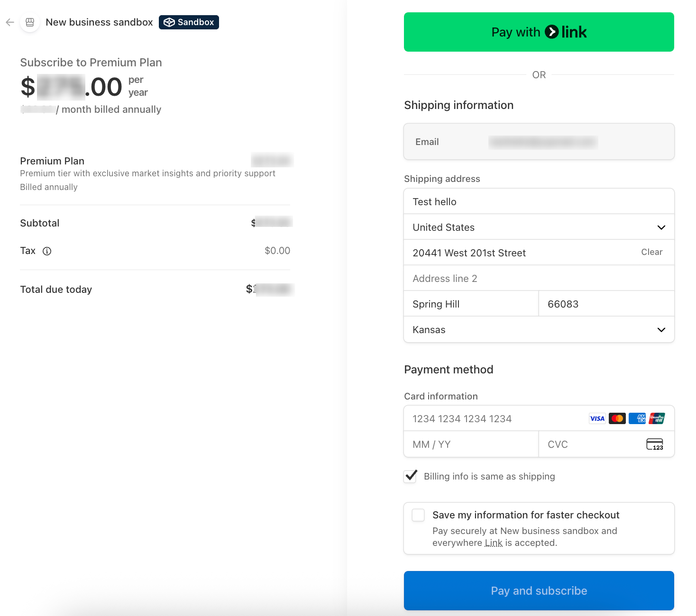The image size is (696, 616).
Task: Click the Visa card brand icon
Action: point(597,418)
